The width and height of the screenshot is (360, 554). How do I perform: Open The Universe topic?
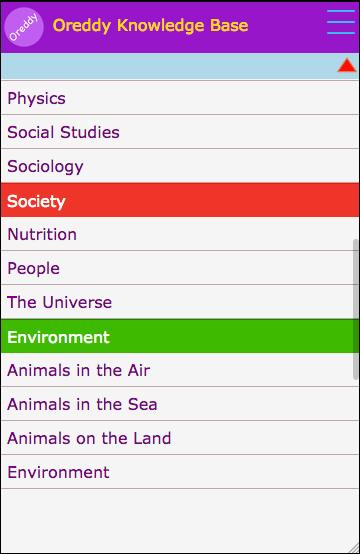[x=180, y=302]
